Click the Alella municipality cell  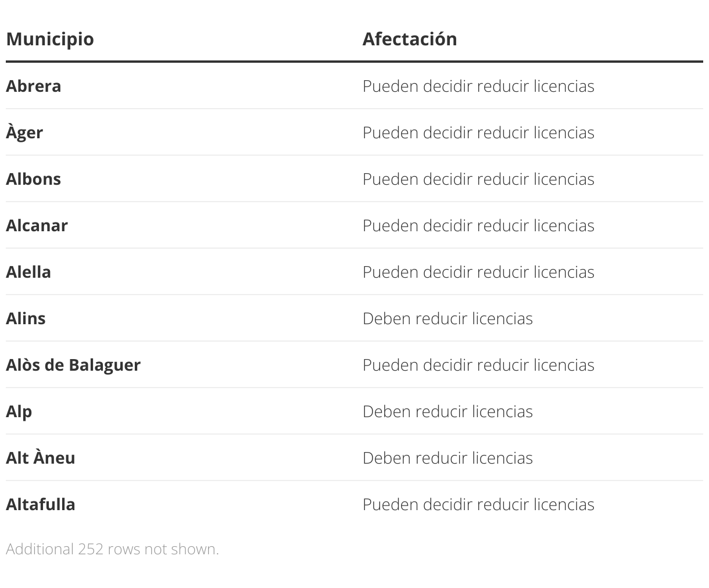coord(28,272)
